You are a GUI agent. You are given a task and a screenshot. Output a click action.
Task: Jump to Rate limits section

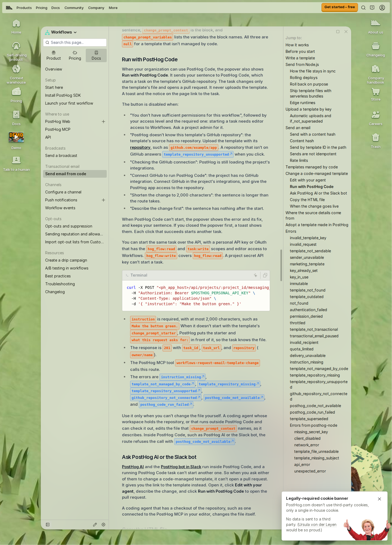point(299,161)
